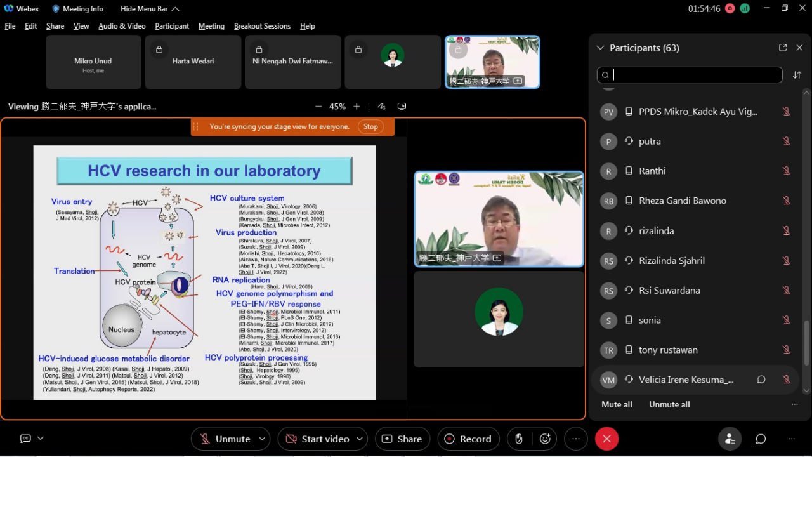812x516 pixels.
Task: Open video options arrow beside Start video
Action: coord(360,439)
